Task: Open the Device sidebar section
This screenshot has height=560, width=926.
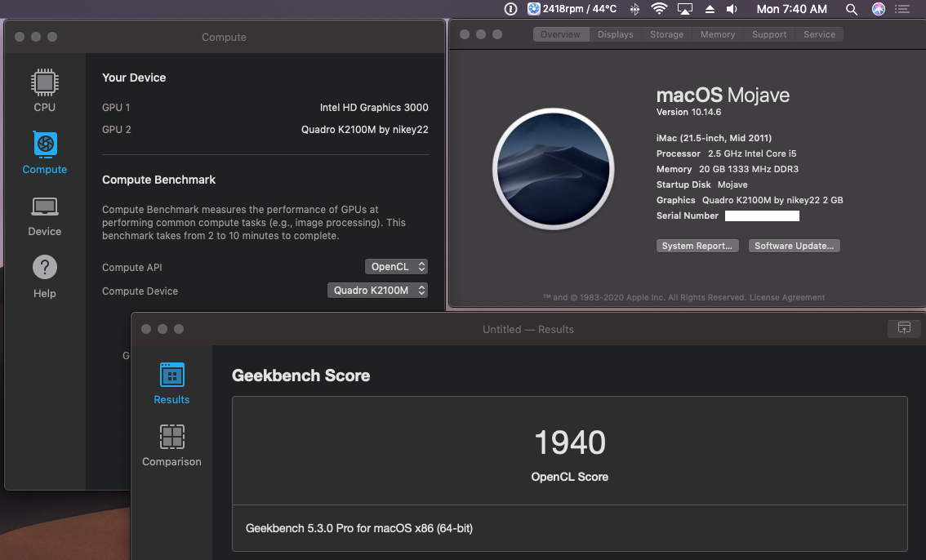Action: click(44, 216)
